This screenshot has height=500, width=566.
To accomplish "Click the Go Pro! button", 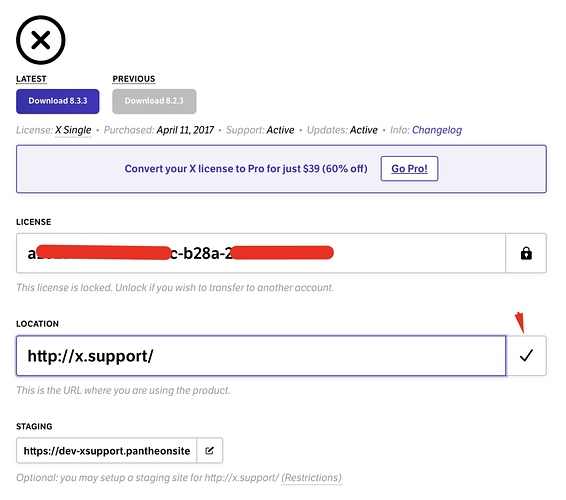I will [409, 169].
